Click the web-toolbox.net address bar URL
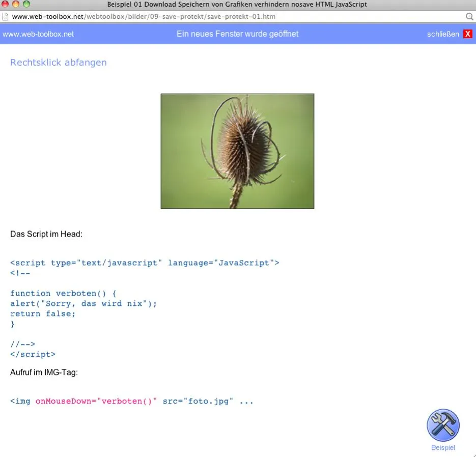 pos(144,16)
